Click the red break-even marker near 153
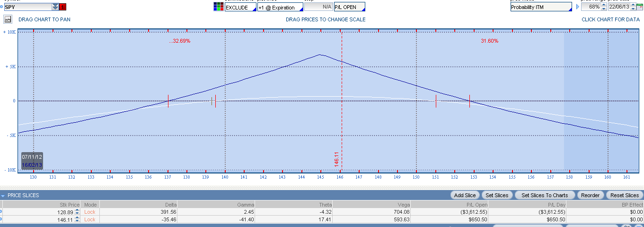Screen dimensions: 644x227 click(469, 101)
